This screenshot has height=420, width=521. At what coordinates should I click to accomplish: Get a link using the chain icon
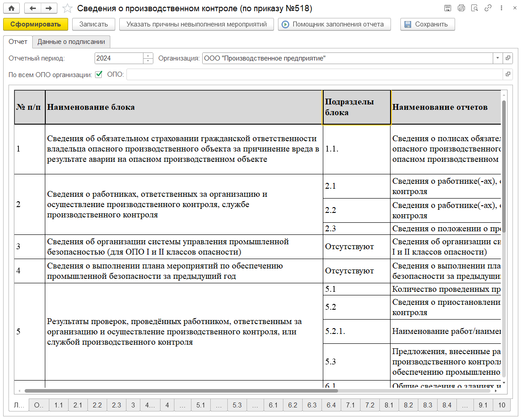488,9
